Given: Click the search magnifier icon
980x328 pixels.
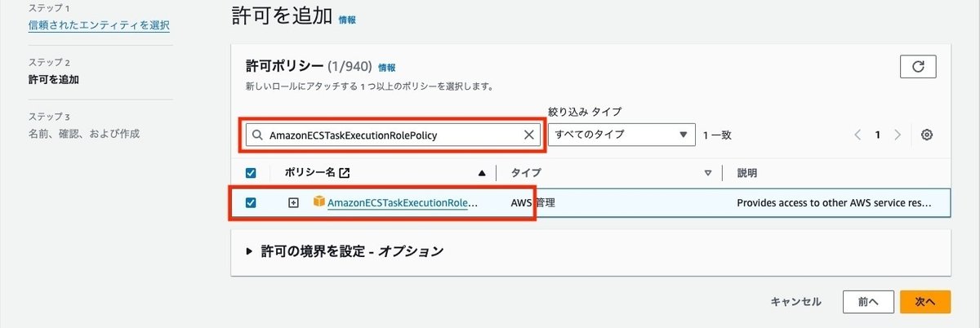Looking at the screenshot, I should pos(257,135).
